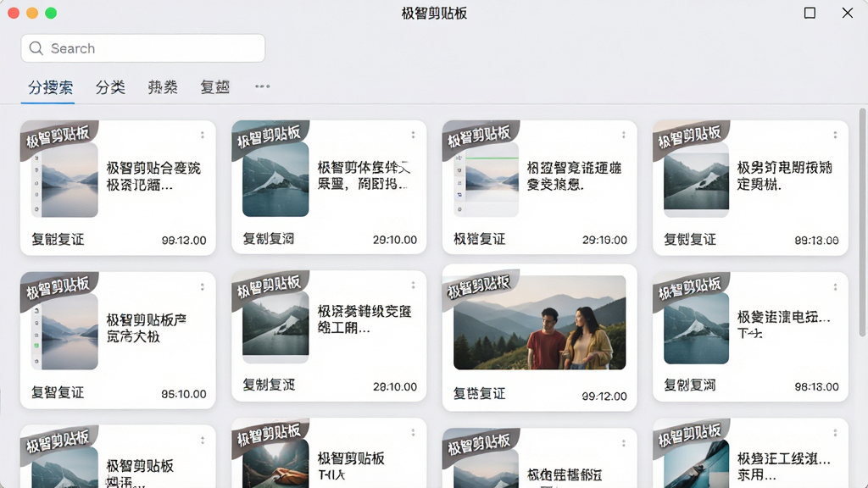The height and width of the screenshot is (488, 868).
Task: Select the screenshot thumbnail on the 29:19.00 card
Action: coord(486,180)
